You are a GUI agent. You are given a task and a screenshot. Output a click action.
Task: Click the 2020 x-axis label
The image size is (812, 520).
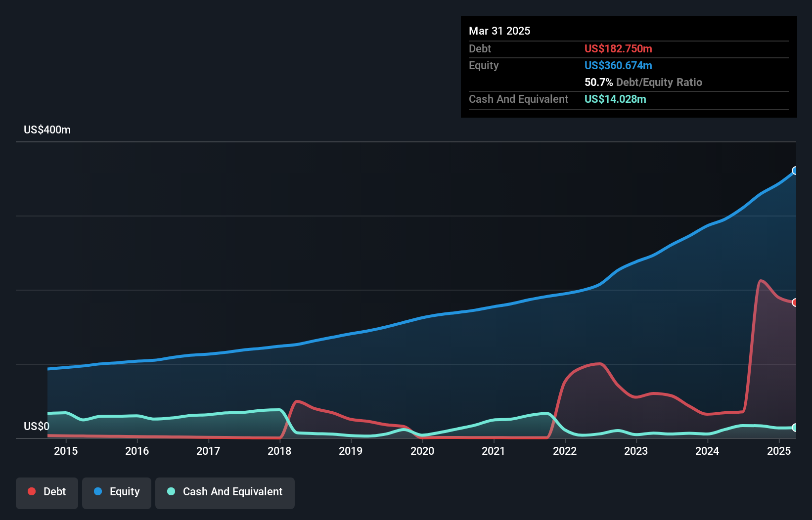point(422,451)
